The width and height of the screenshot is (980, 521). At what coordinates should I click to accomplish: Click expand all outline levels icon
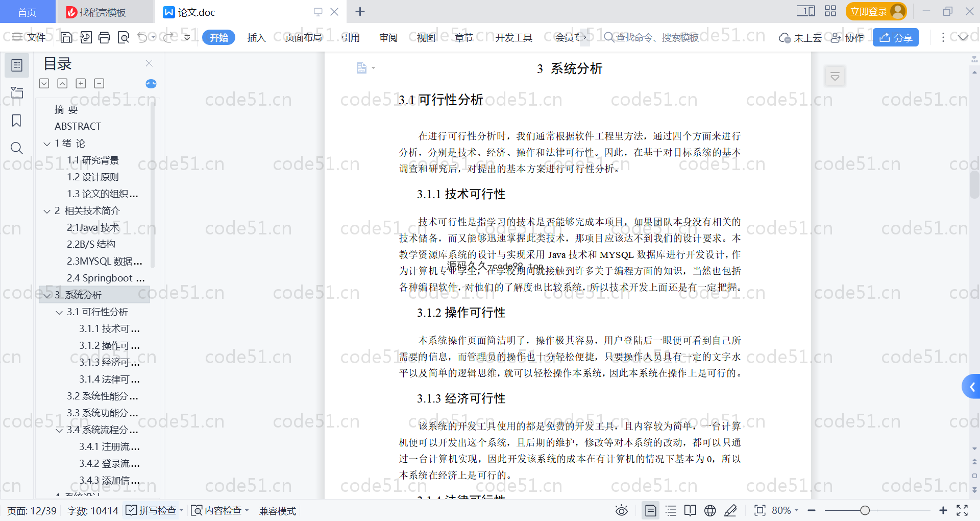point(44,83)
